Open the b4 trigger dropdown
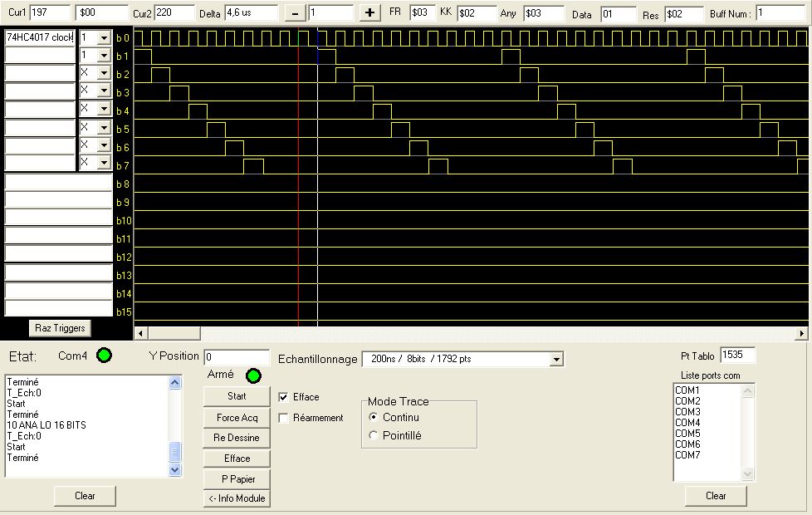812x515 pixels. pos(104,109)
